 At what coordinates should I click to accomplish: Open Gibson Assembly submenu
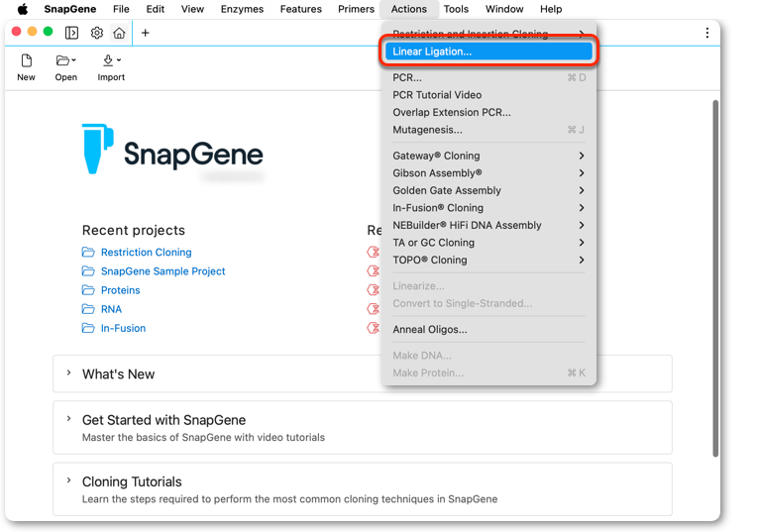pyautogui.click(x=488, y=173)
